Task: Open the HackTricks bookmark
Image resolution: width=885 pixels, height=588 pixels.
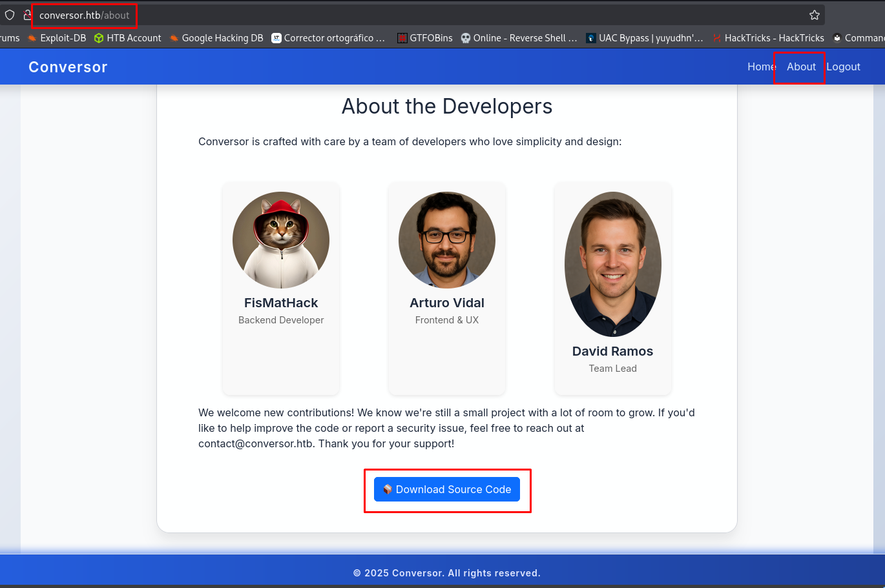Action: [768, 38]
